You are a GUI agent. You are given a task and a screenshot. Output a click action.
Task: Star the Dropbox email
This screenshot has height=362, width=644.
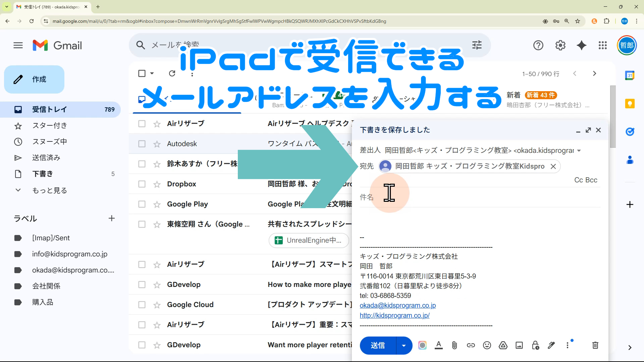[157, 184]
